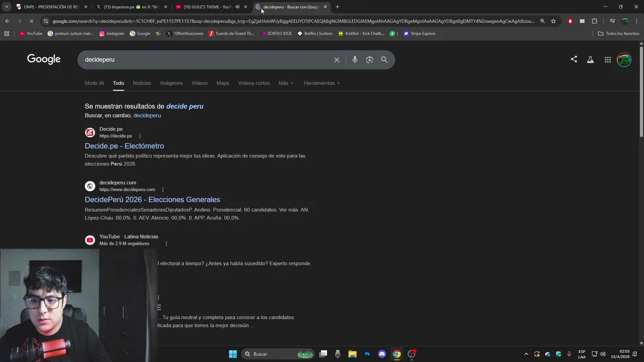This screenshot has width=644, height=362.
Task: Open Instagram bookmark
Action: pyautogui.click(x=112, y=34)
